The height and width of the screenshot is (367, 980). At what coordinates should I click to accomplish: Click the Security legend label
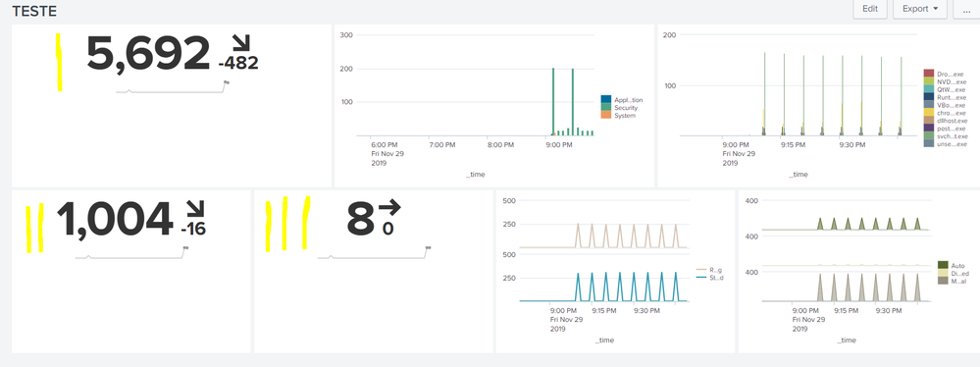pos(626,108)
